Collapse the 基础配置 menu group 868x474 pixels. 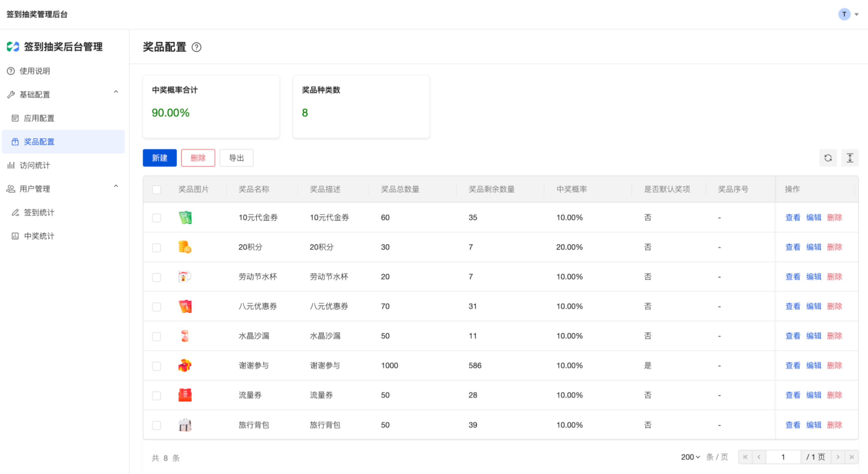tap(116, 92)
